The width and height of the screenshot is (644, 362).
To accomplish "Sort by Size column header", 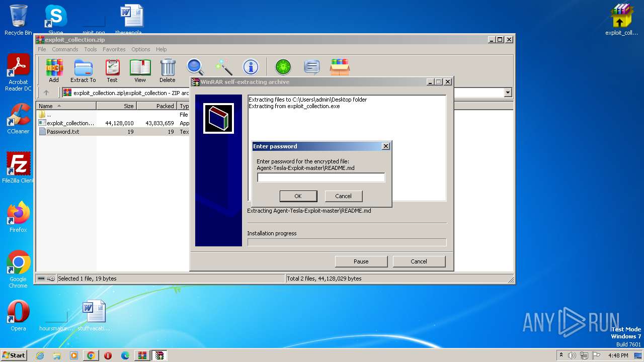I will pyautogui.click(x=116, y=106).
